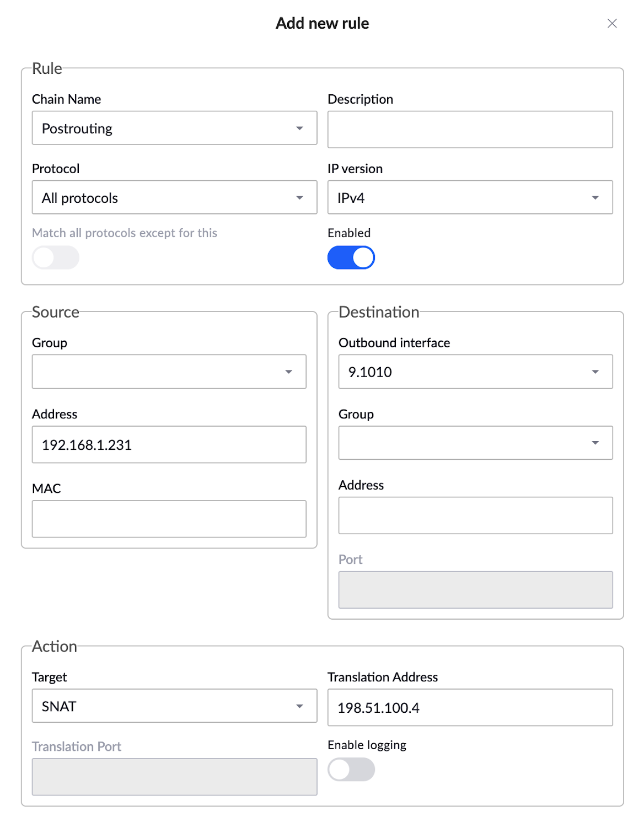Close the Add new rule dialog
This screenshot has height=817, width=644.
pyautogui.click(x=612, y=23)
